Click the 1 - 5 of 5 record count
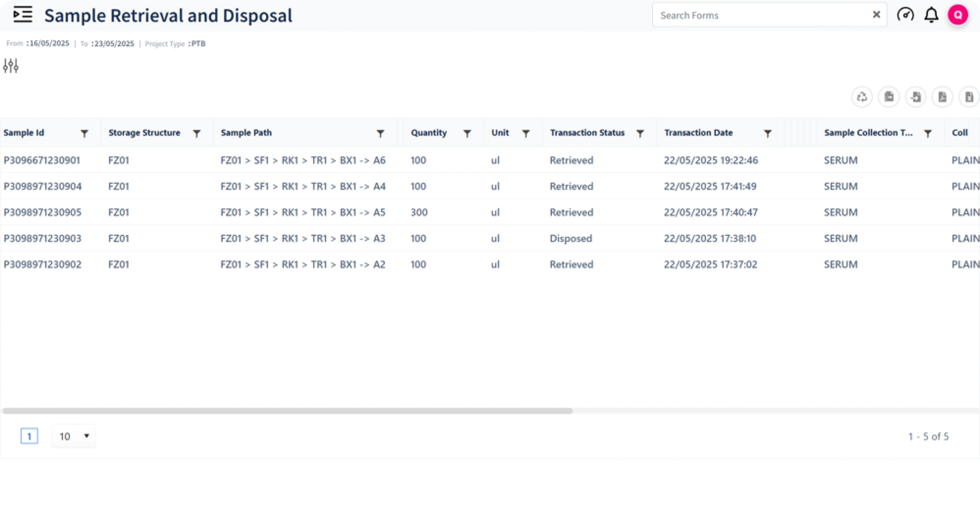980x518 pixels. click(x=928, y=436)
